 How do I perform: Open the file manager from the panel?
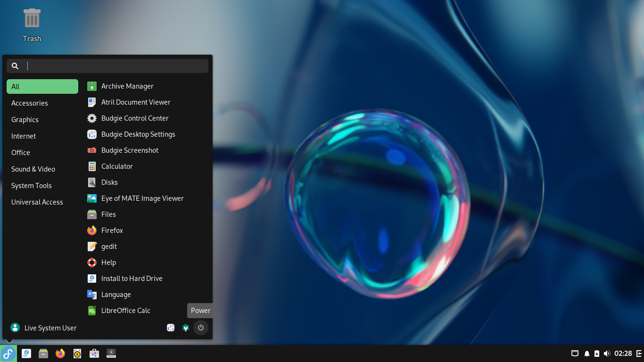(x=43, y=354)
